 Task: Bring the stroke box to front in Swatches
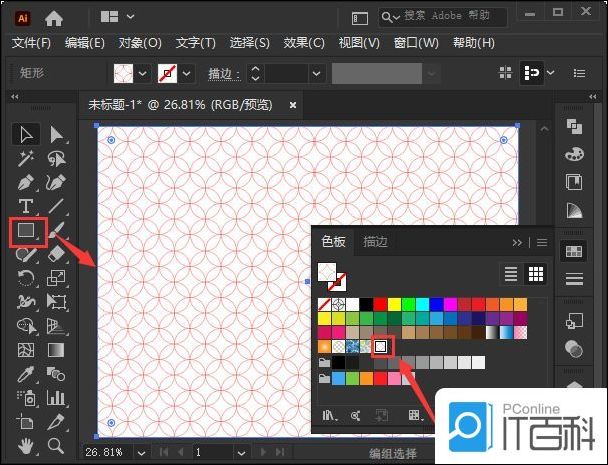coord(340,285)
